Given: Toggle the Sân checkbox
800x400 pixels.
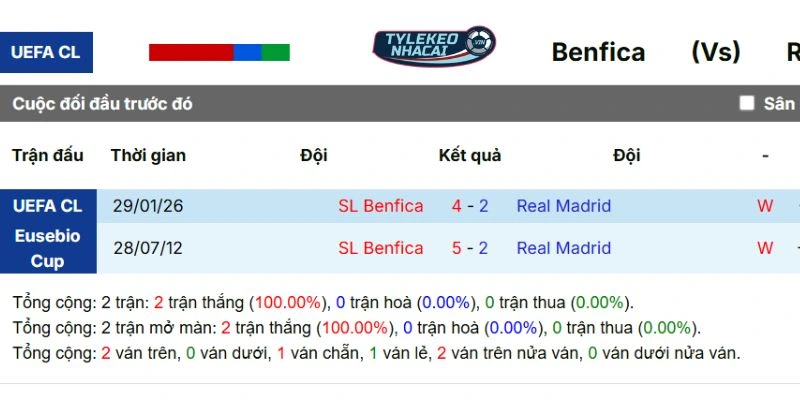Looking at the screenshot, I should tap(746, 103).
